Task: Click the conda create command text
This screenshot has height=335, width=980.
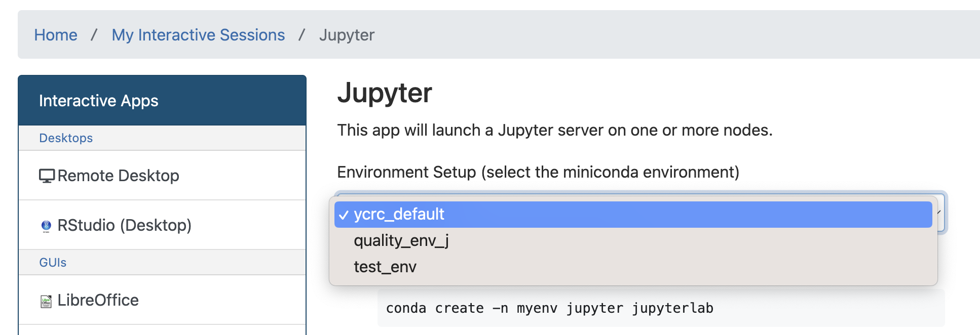Action: pyautogui.click(x=549, y=308)
